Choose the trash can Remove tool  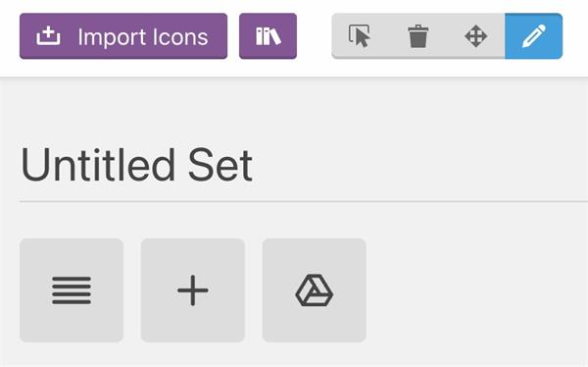pyautogui.click(x=417, y=36)
